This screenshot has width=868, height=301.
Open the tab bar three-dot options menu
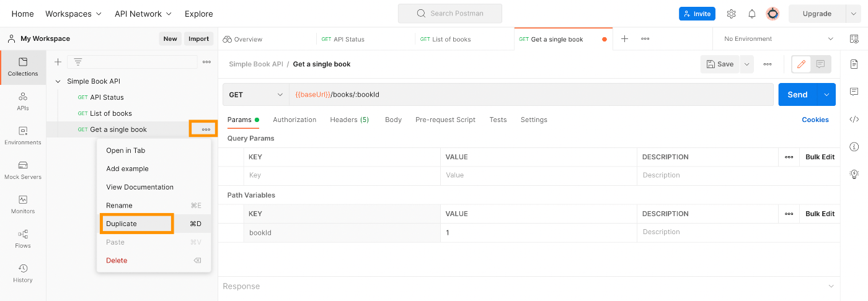(645, 39)
